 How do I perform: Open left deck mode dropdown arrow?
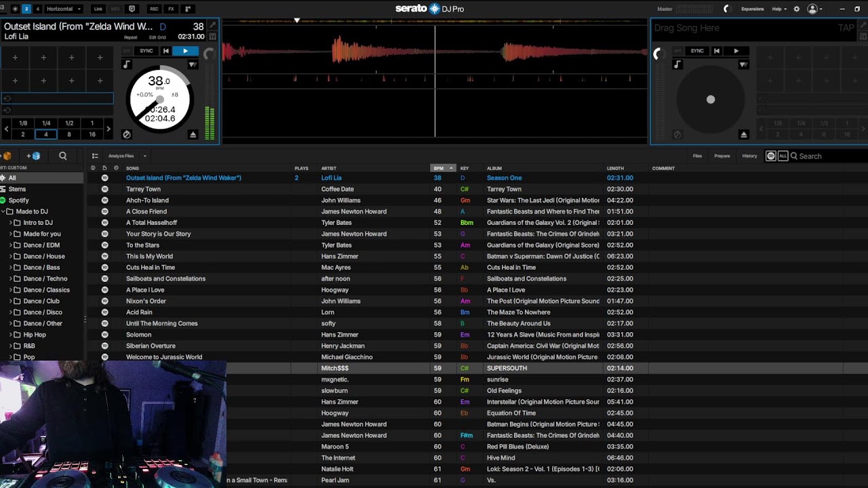193,64
